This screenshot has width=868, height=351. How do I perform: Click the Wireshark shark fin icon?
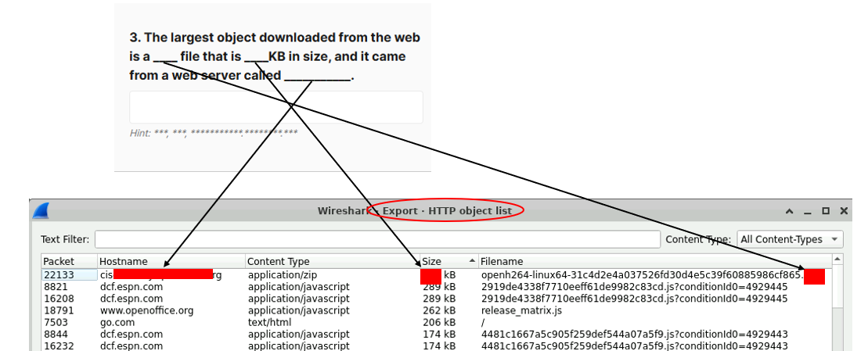(x=41, y=210)
